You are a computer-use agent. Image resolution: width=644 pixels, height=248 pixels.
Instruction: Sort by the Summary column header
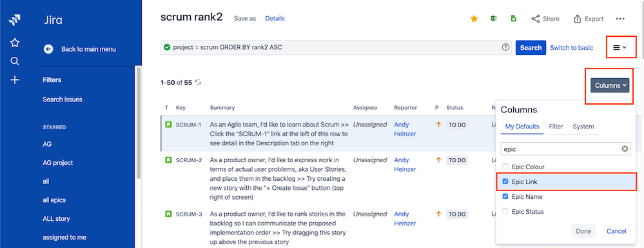click(222, 108)
